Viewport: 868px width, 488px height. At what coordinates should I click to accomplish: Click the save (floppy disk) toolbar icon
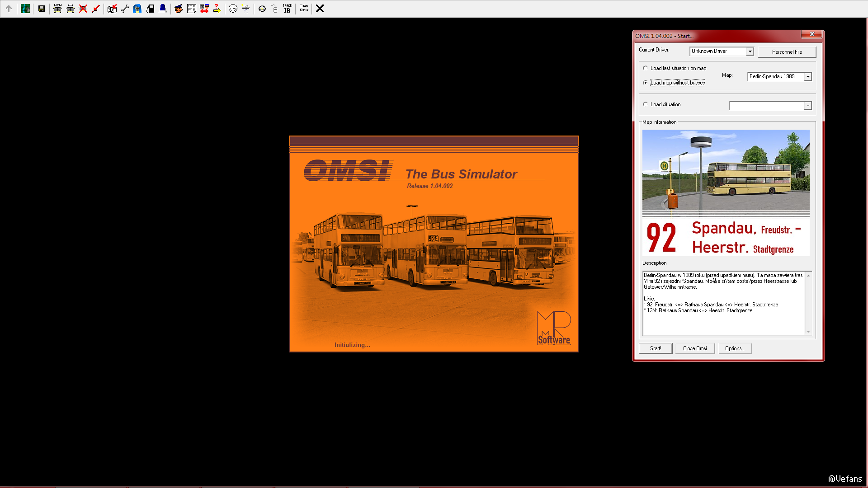(42, 9)
